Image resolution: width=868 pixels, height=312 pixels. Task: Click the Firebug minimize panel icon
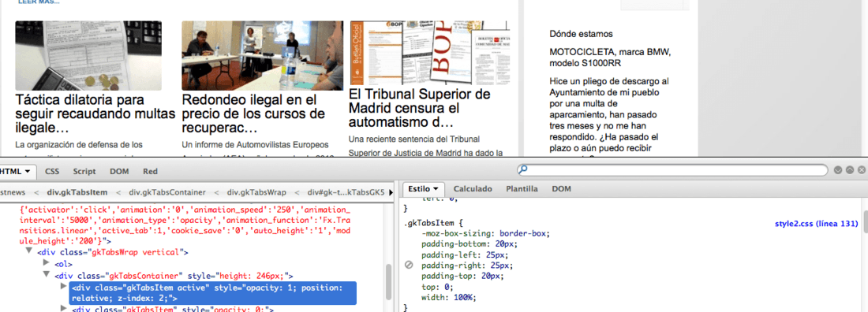coord(837,170)
